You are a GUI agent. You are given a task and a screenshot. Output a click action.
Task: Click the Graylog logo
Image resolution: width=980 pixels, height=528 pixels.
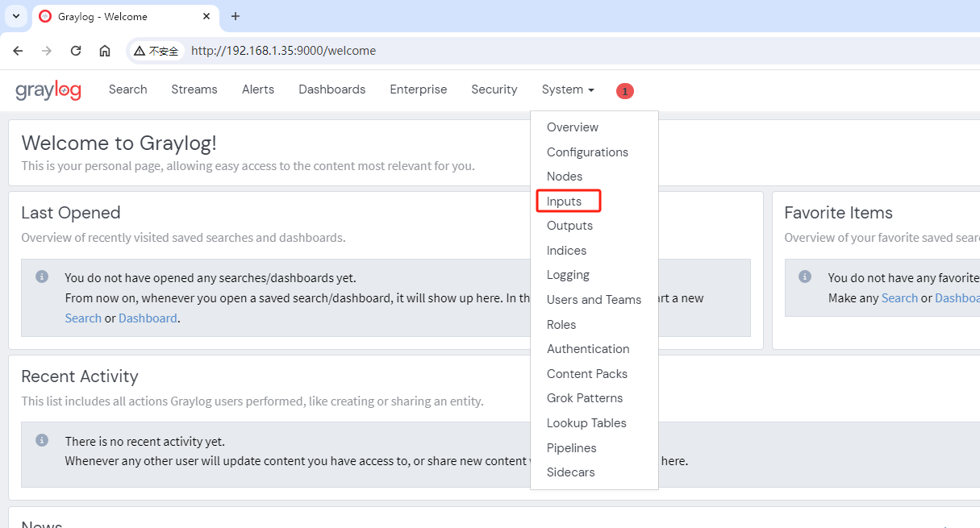tap(48, 90)
